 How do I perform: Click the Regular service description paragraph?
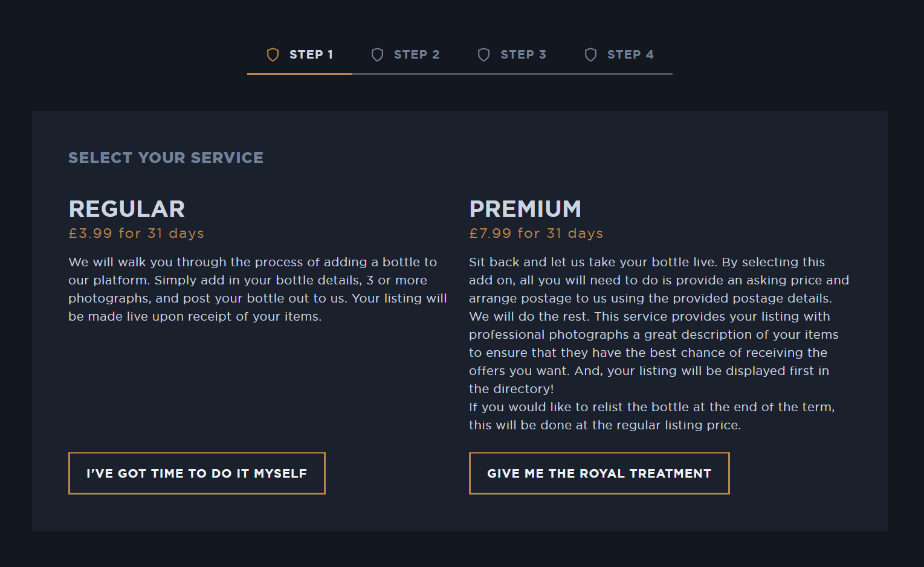(x=257, y=289)
